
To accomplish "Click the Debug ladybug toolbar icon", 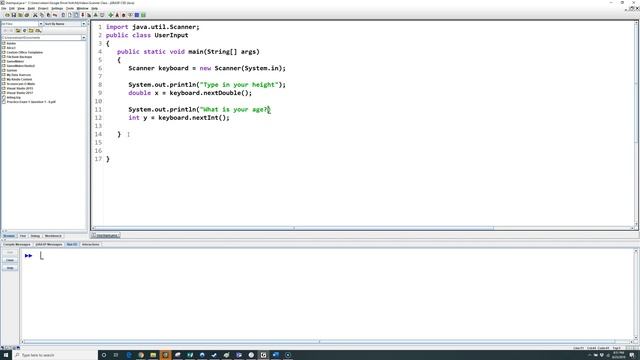I will 123,15.
